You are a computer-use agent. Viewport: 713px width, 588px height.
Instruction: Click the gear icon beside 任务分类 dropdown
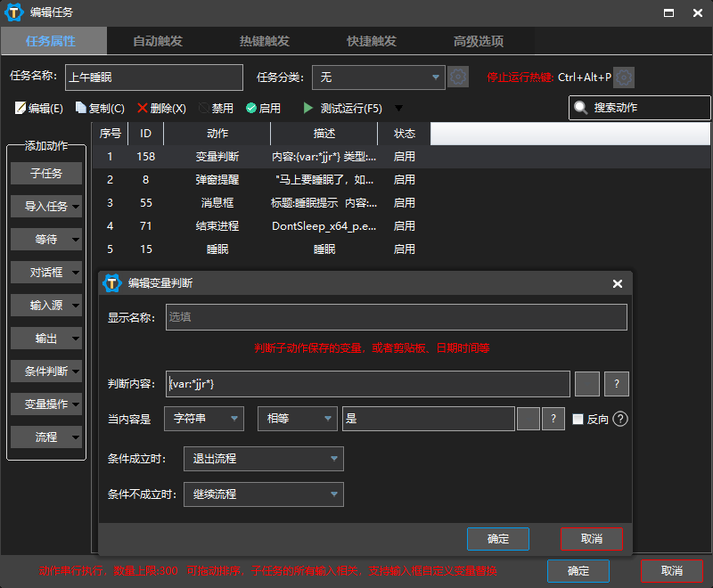point(458,78)
